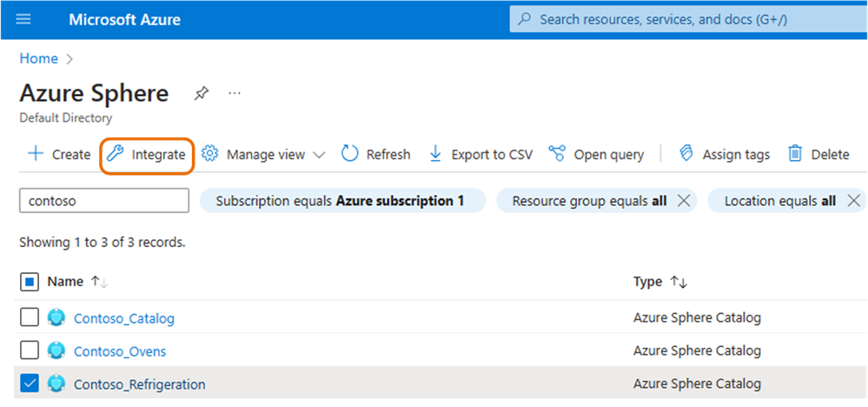Viewport: 868px width, 407px height.
Task: Remove the Resource group filter
Action: (x=684, y=201)
